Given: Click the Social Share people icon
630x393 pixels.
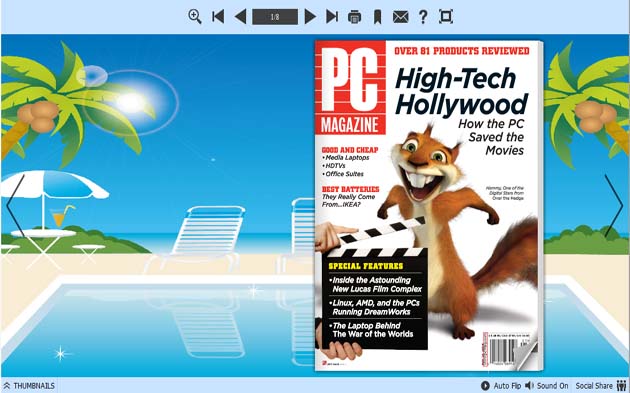Looking at the screenshot, I should 621,386.
